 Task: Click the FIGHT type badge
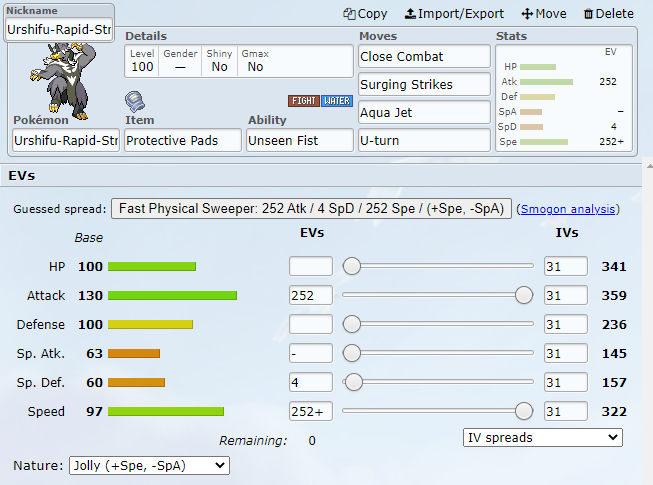304,101
